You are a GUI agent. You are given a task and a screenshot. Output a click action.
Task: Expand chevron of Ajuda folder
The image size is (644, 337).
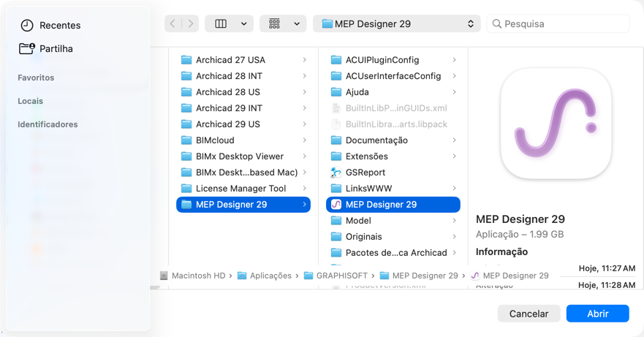pyautogui.click(x=454, y=92)
